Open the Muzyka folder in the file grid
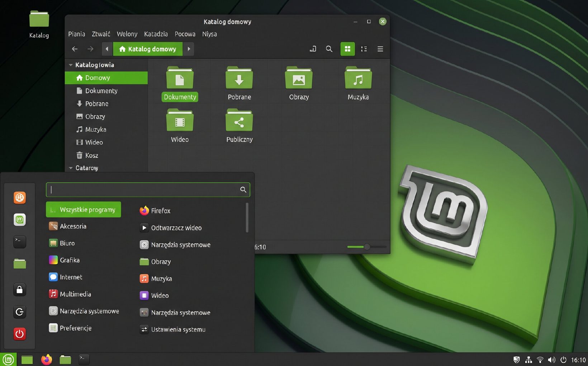Screen dimensions: 588x366 point(358,78)
